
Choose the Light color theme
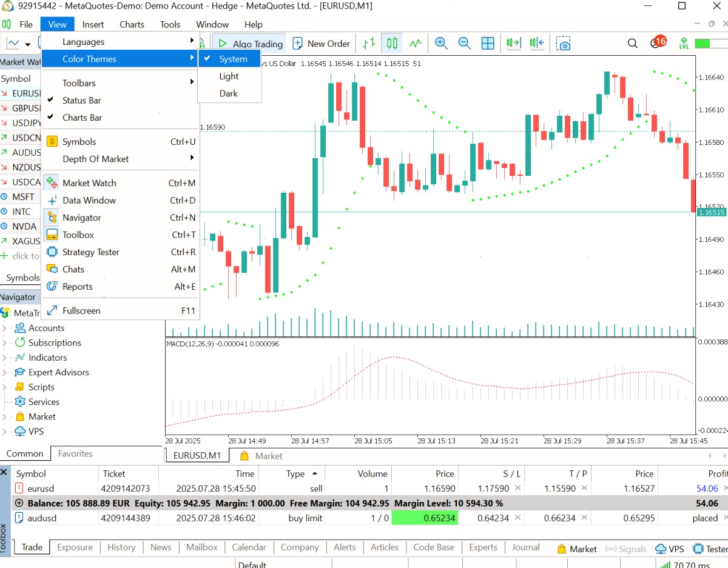pyautogui.click(x=229, y=76)
